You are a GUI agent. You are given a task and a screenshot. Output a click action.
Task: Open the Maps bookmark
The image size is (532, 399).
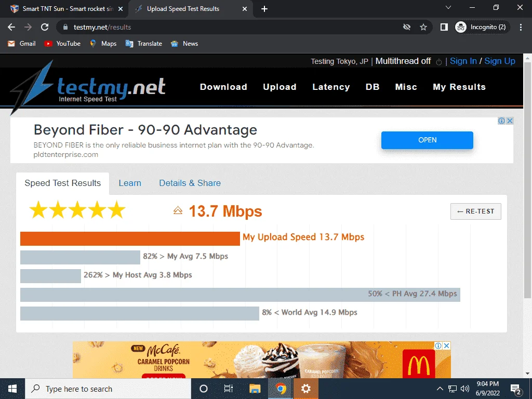[103, 44]
